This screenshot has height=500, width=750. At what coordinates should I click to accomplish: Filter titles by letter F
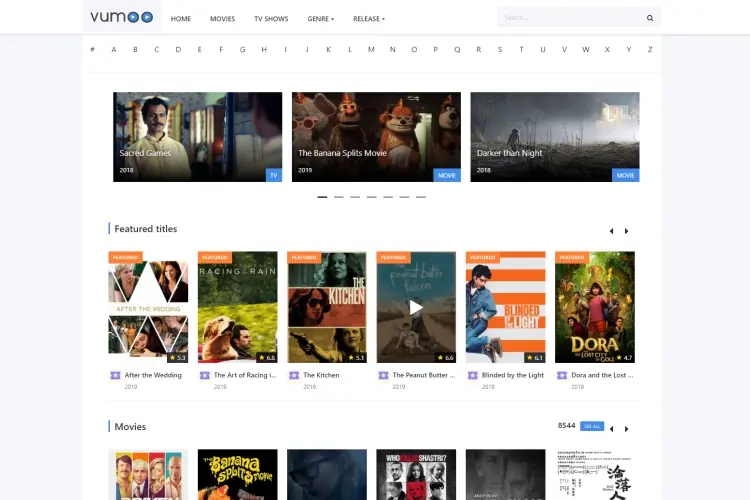(221, 49)
